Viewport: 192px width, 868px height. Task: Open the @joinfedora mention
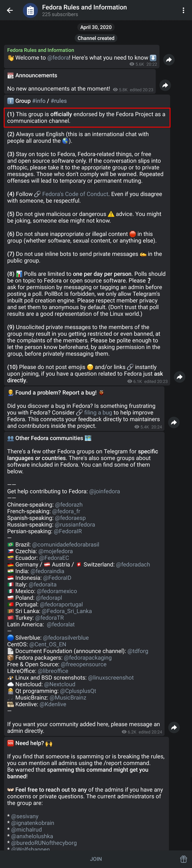click(104, 491)
